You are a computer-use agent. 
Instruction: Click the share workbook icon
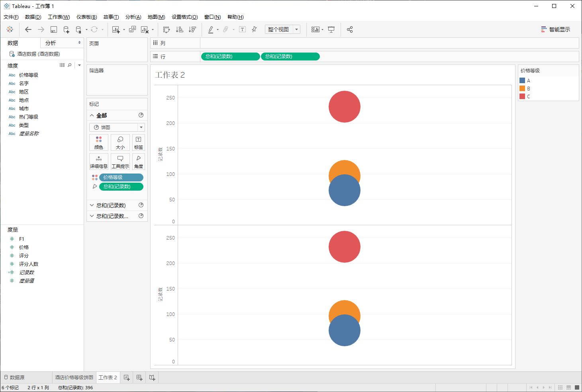coord(350,29)
